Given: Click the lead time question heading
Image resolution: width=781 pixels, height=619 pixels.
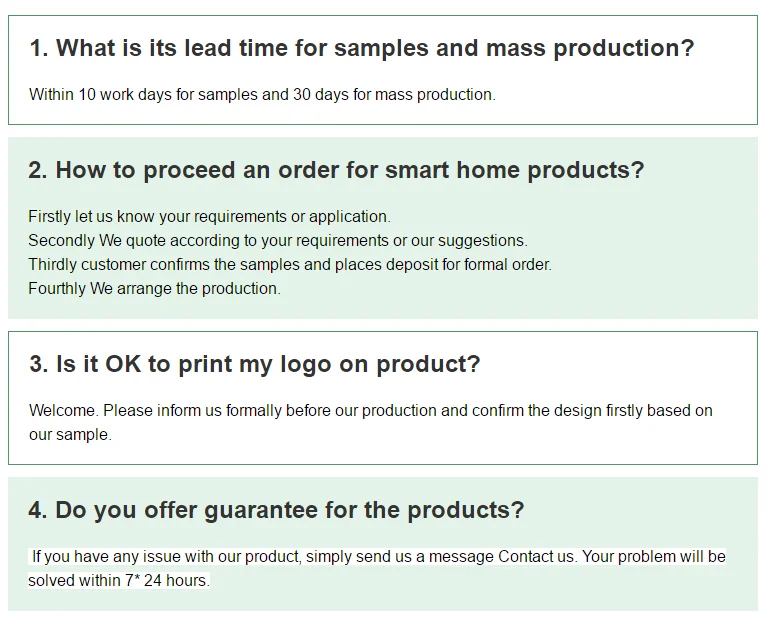Looking at the screenshot, I should point(361,48).
